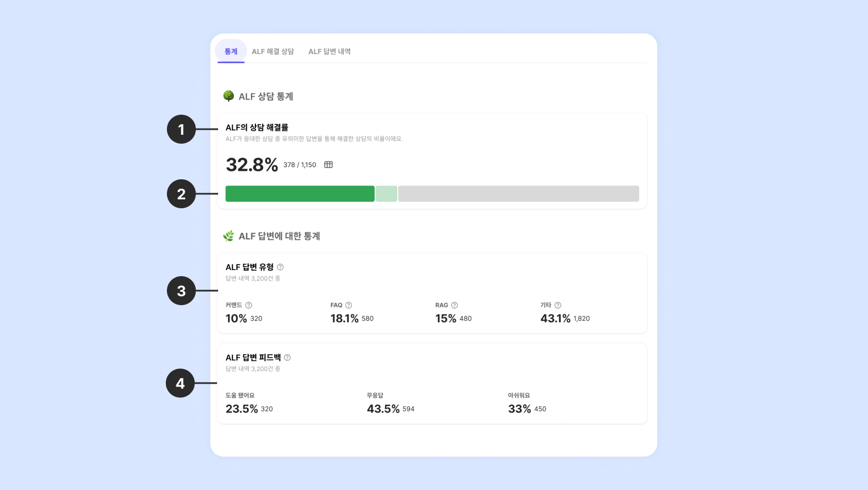The width and height of the screenshot is (868, 490).
Task: Open the ALF 해결 상담 tab
Action: [273, 51]
